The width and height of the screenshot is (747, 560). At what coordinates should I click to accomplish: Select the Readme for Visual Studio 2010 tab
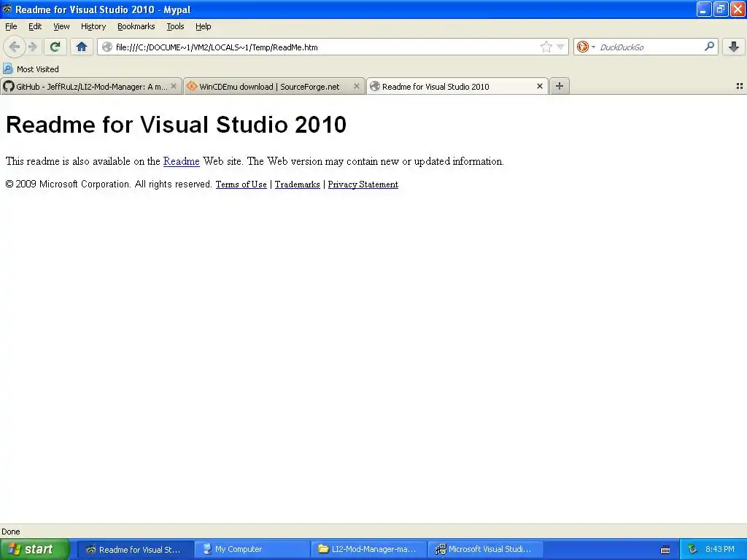point(457,86)
